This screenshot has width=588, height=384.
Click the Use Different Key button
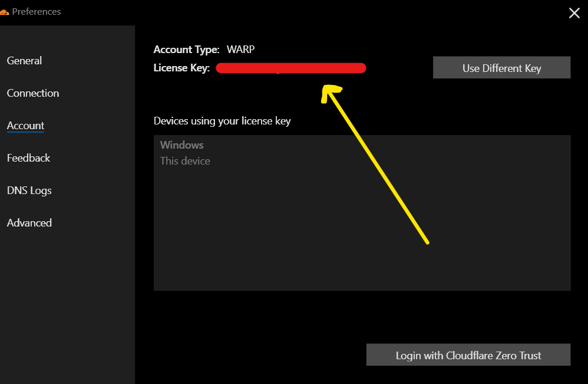point(501,68)
